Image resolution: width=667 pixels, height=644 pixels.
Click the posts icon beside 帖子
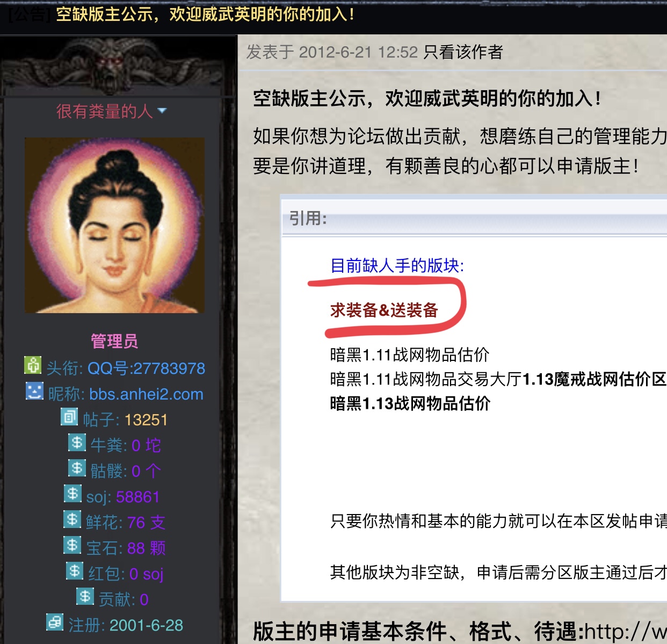[x=69, y=417]
